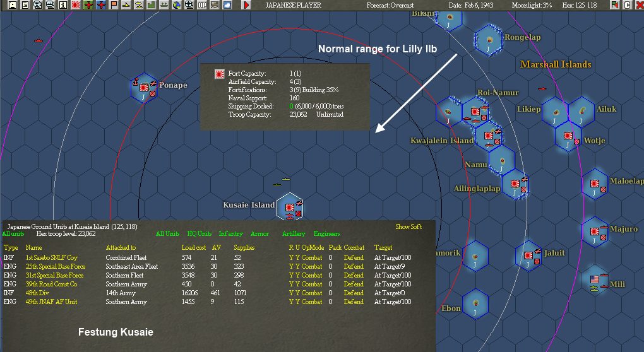Click the weather cloud toolbar icon
Image resolution: width=644 pixels, height=352 pixels.
click(227, 5)
